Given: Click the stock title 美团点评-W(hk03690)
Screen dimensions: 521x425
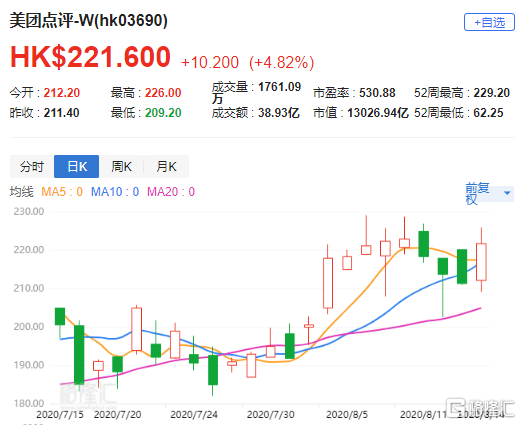Looking at the screenshot, I should click(88, 21).
